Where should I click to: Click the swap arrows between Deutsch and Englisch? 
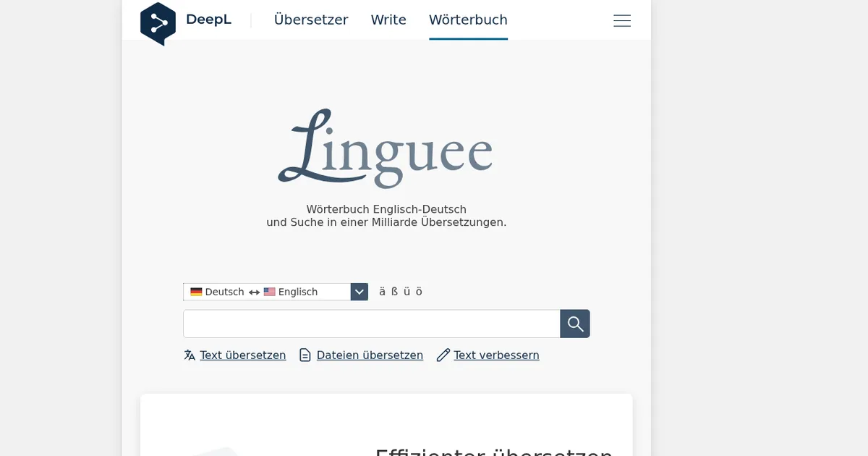pyautogui.click(x=254, y=292)
